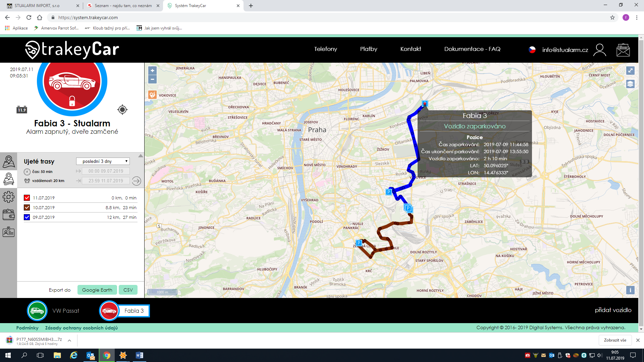Expand map to fullscreen with diagonal arrow icon

point(630,70)
